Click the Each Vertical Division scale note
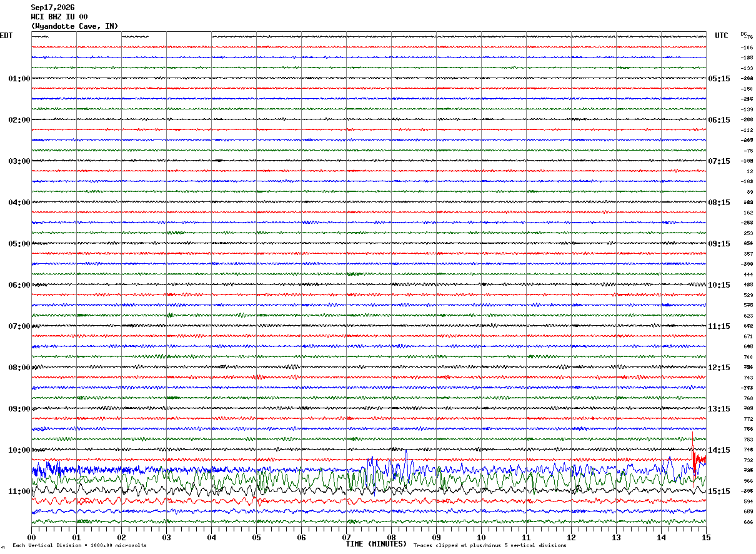Screen dimensions: 756x554 79,546
